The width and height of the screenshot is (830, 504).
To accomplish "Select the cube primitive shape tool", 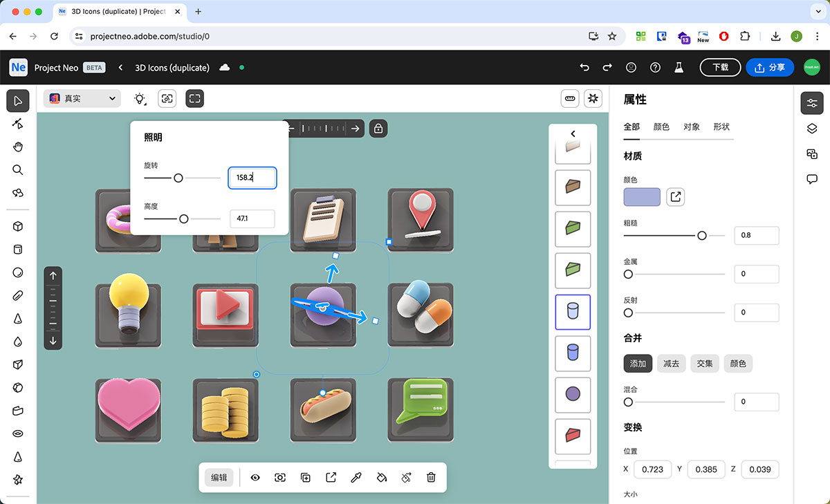I will point(17,226).
